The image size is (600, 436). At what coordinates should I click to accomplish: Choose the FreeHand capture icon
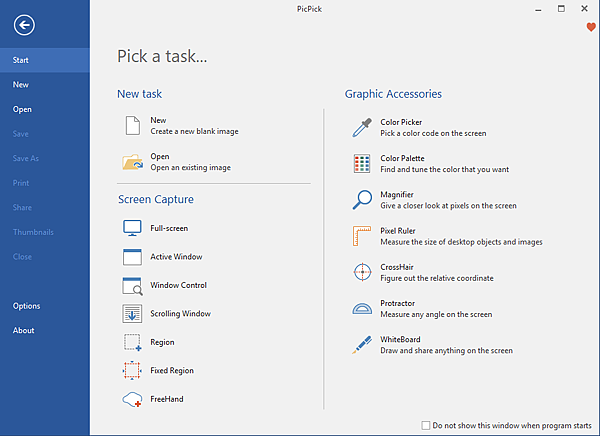133,399
